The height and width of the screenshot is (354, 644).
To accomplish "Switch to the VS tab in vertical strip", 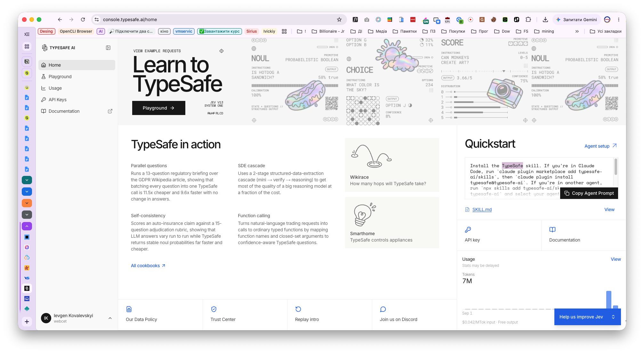I will [27, 278].
